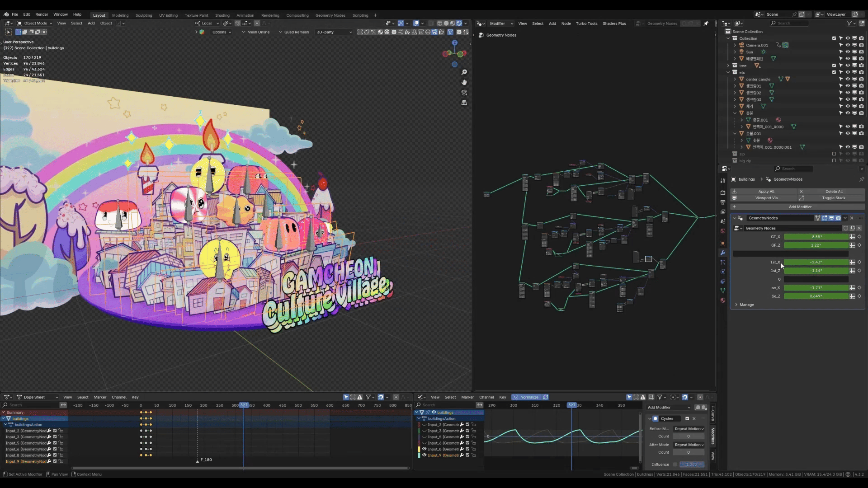The height and width of the screenshot is (488, 868).
Task: Animate GF_X with its keyframe diamond
Action: tap(859, 237)
